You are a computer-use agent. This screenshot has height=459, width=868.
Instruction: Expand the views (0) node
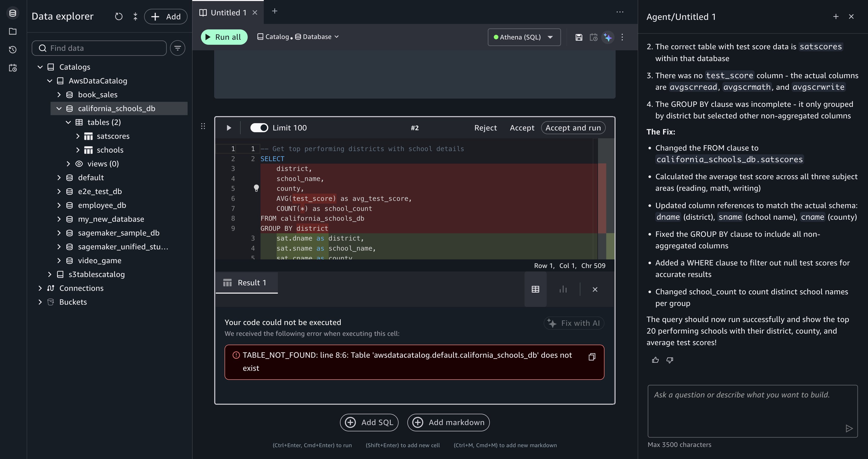click(68, 164)
